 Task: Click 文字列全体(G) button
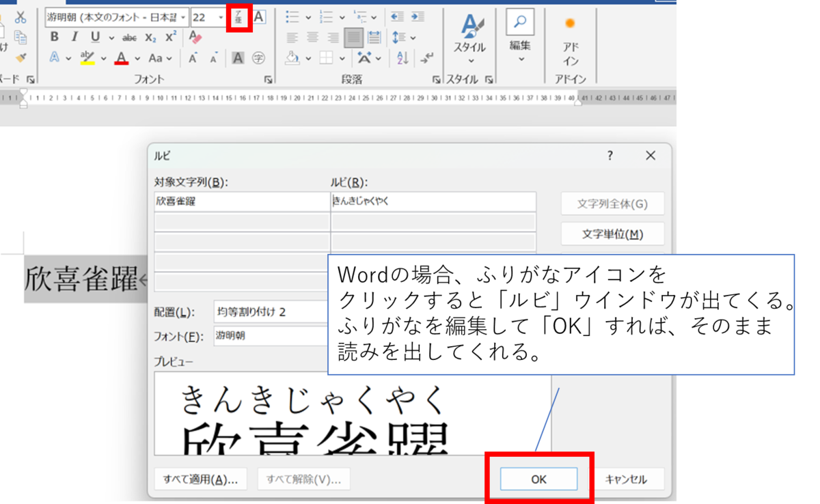(612, 204)
